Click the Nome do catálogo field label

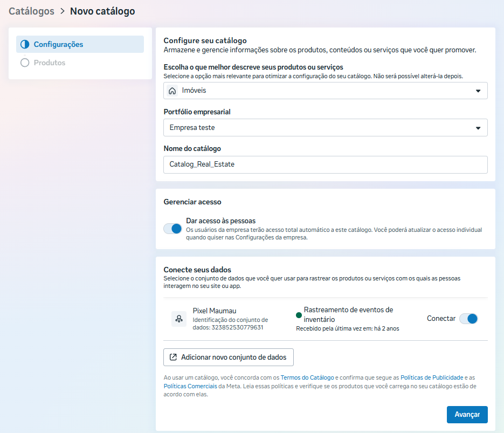tap(192, 148)
